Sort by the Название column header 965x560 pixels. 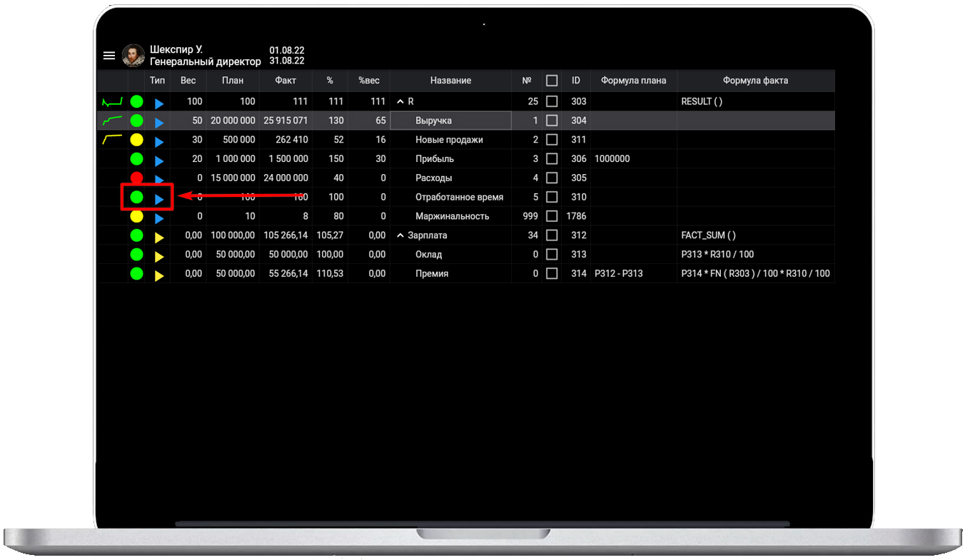450,81
